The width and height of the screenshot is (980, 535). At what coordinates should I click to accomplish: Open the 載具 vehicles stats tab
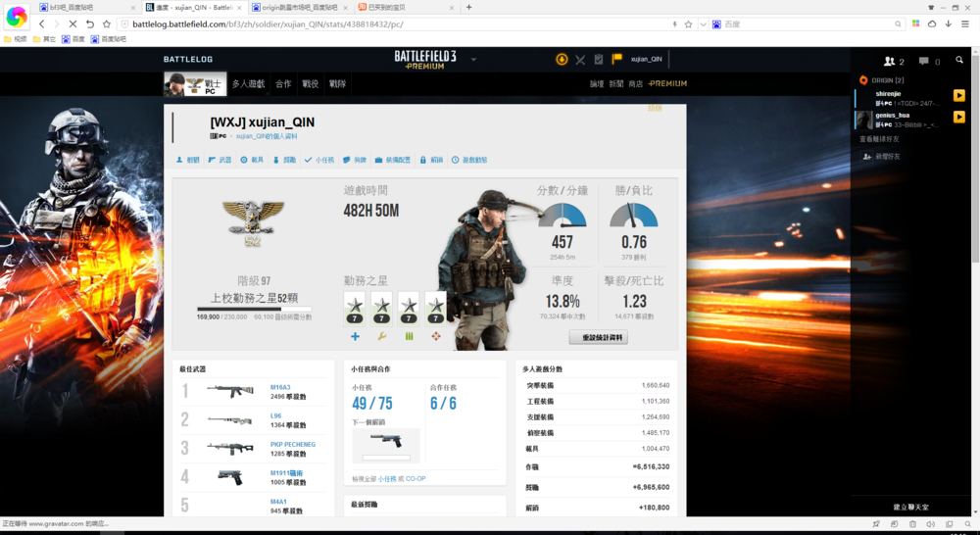tap(253, 160)
